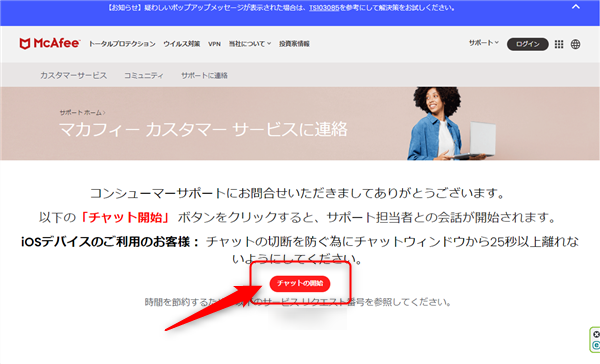Go to サポート ホーム breadcrumb

(x=81, y=113)
